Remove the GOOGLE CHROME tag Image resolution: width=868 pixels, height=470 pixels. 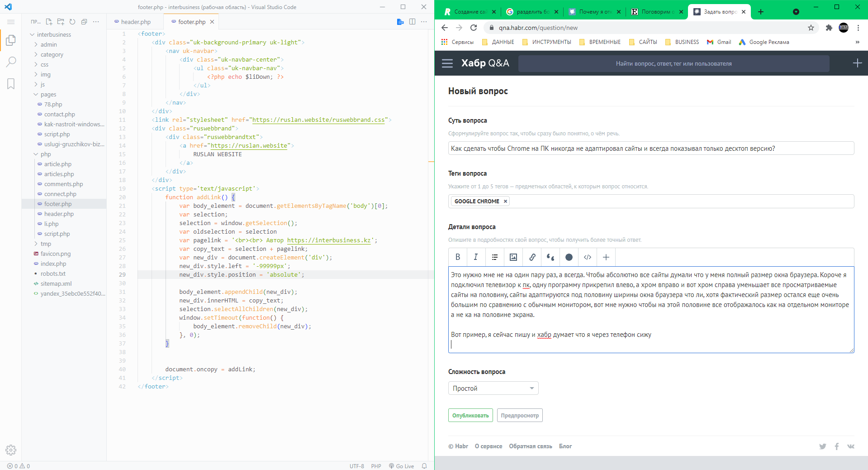click(505, 201)
